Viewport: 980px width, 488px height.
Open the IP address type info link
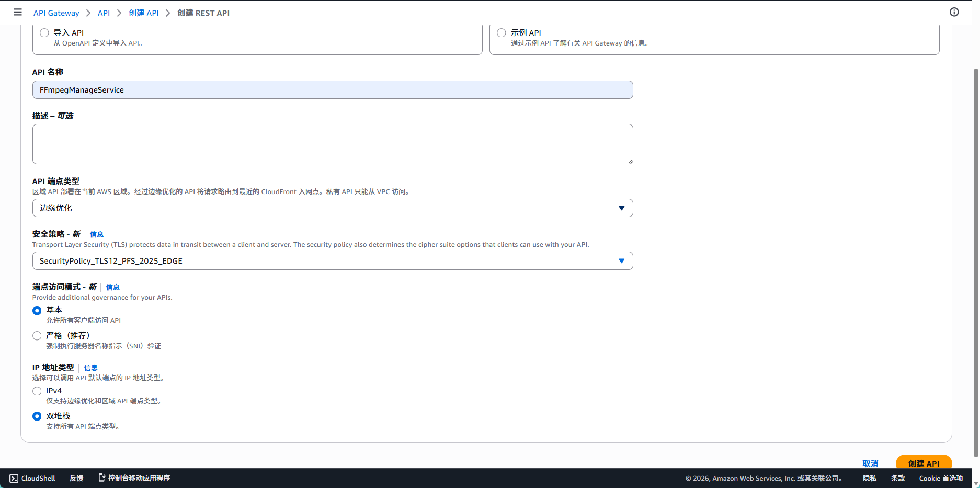pyautogui.click(x=91, y=368)
